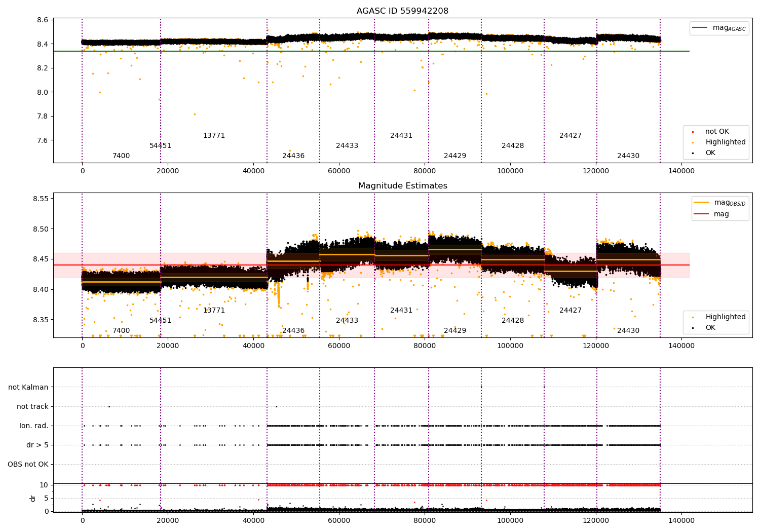Click OBSID label 24433 in the top plot
Screen dimensions: 760x532
point(347,146)
